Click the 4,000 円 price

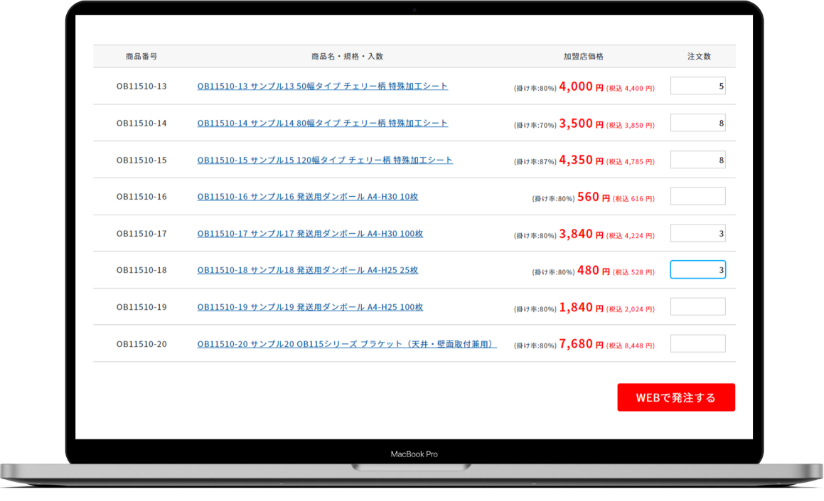581,87
